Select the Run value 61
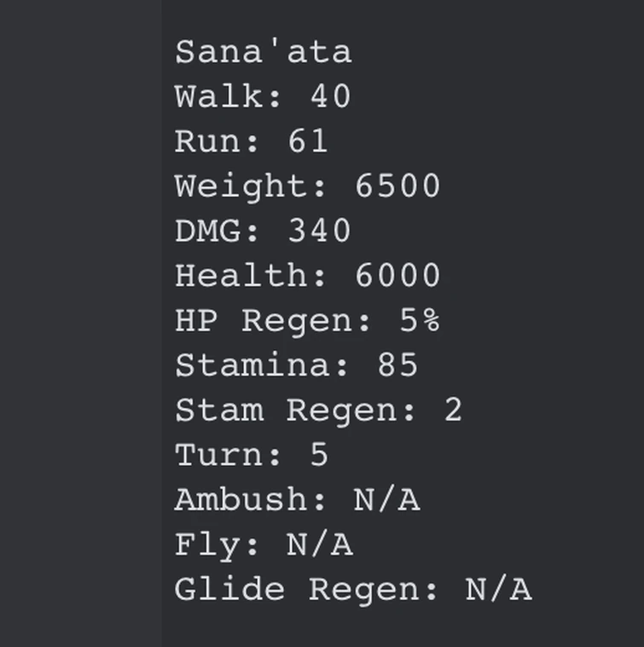 308,141
